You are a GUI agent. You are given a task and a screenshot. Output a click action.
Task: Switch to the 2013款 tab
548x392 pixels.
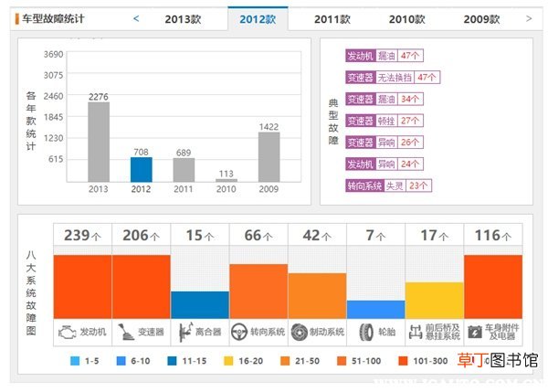(183, 19)
